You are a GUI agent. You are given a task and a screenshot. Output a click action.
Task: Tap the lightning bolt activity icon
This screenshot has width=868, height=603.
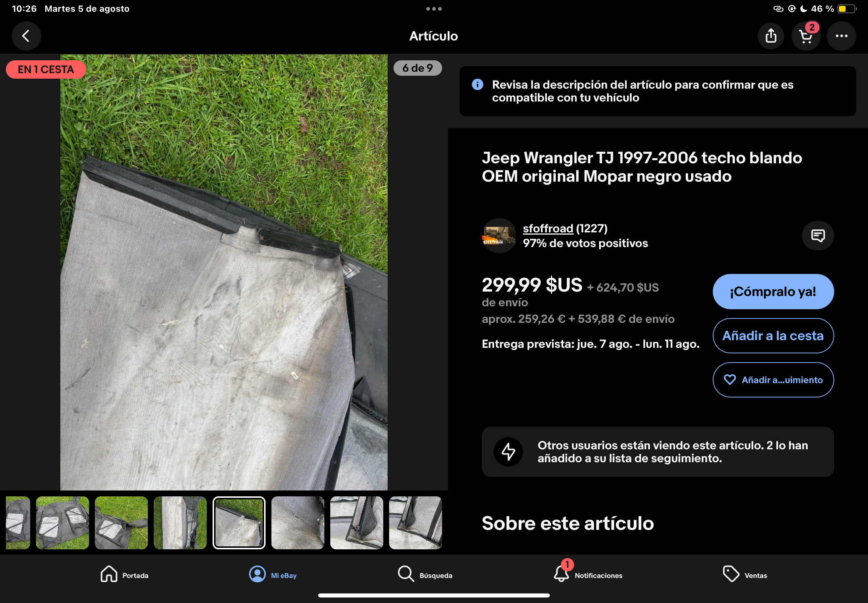508,452
